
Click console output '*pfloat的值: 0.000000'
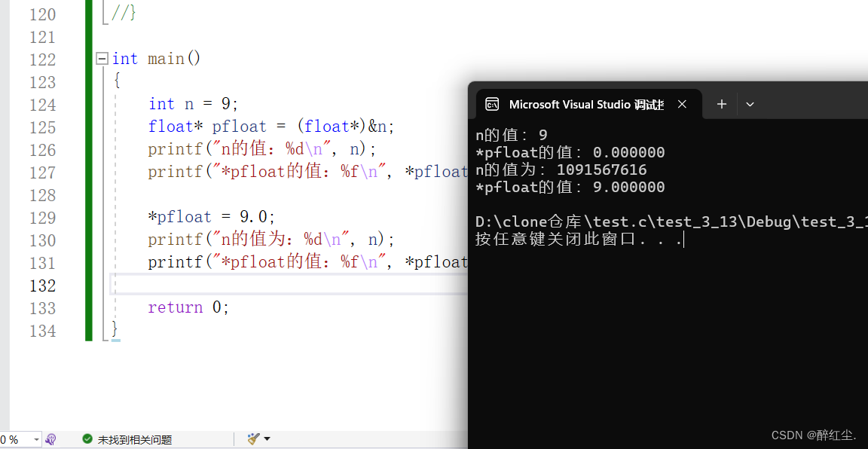[570, 152]
